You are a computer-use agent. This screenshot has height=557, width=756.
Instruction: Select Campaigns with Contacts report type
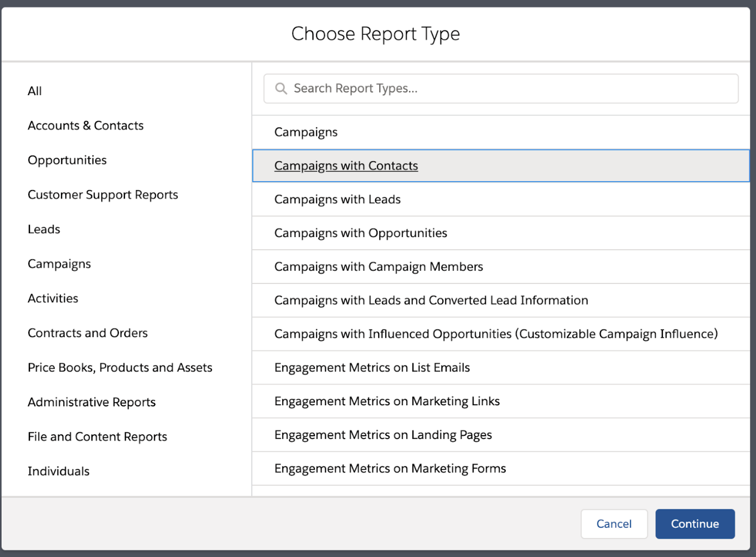501,166
